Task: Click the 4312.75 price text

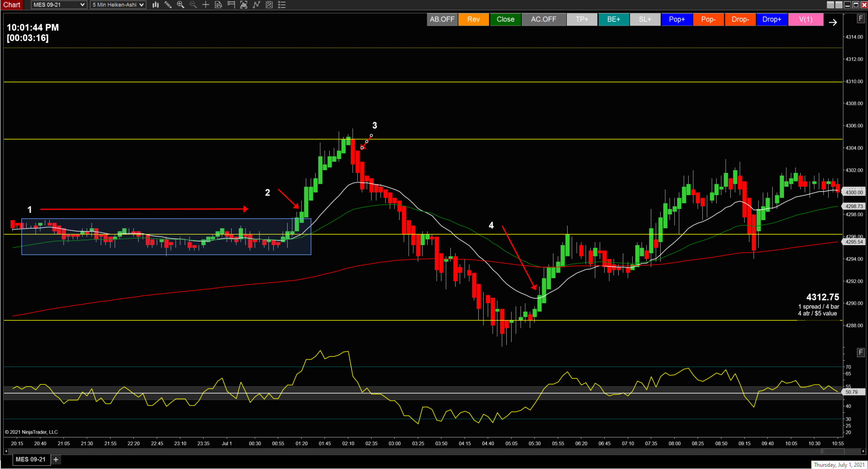Action: click(822, 297)
